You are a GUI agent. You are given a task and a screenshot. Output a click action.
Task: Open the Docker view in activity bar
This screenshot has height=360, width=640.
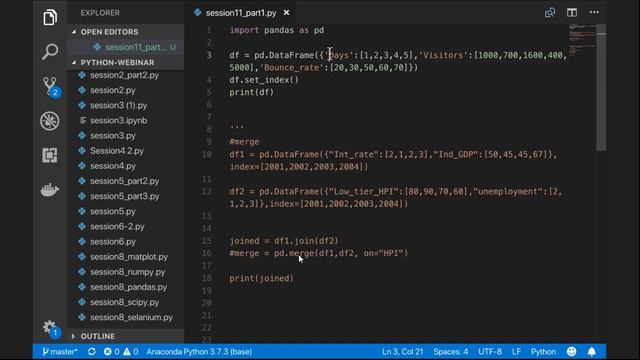coord(50,189)
